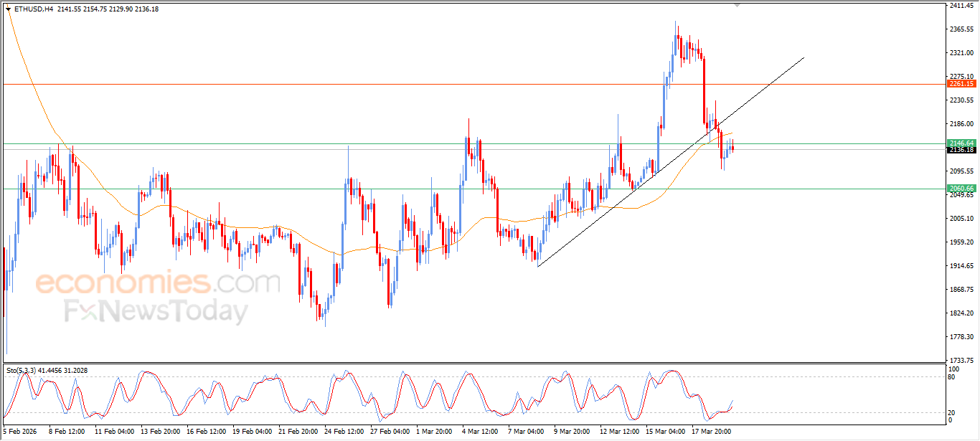Click the FxNewsToday watermark logo
This screenshot has width=980, height=441.
[x=156, y=312]
